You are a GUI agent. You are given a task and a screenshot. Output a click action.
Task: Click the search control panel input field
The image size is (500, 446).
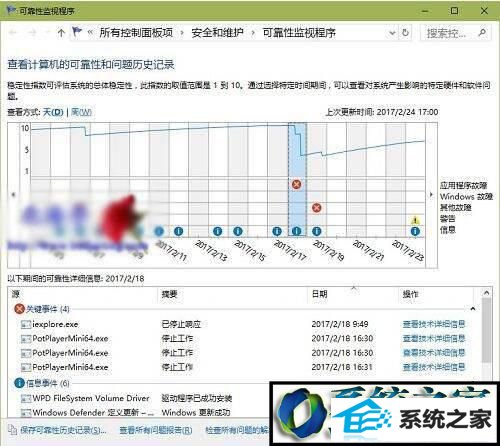(x=450, y=33)
